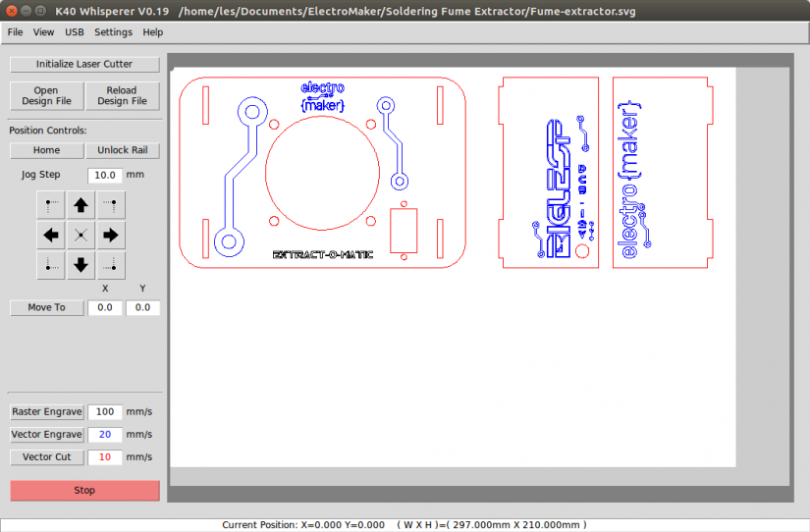Screen dimensions: 810x532
Task: Jog the laser head left
Action: tap(52, 235)
